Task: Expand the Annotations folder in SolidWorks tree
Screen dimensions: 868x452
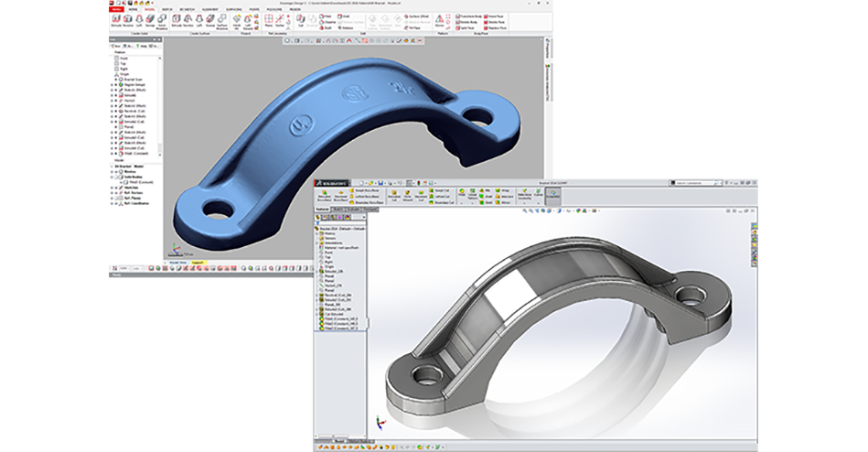Action: (x=317, y=242)
